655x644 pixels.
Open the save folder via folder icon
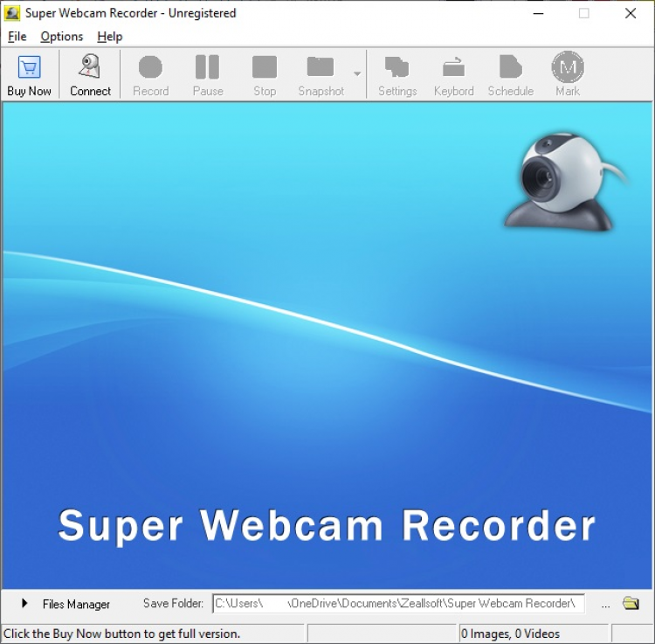click(x=631, y=604)
